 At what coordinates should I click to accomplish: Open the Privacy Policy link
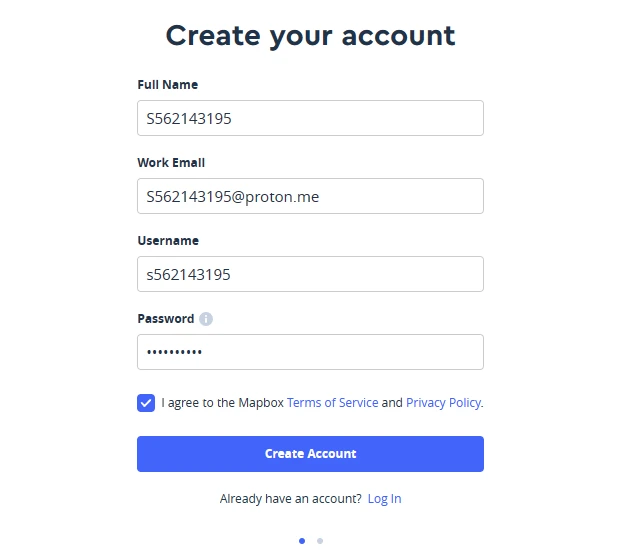click(x=444, y=403)
